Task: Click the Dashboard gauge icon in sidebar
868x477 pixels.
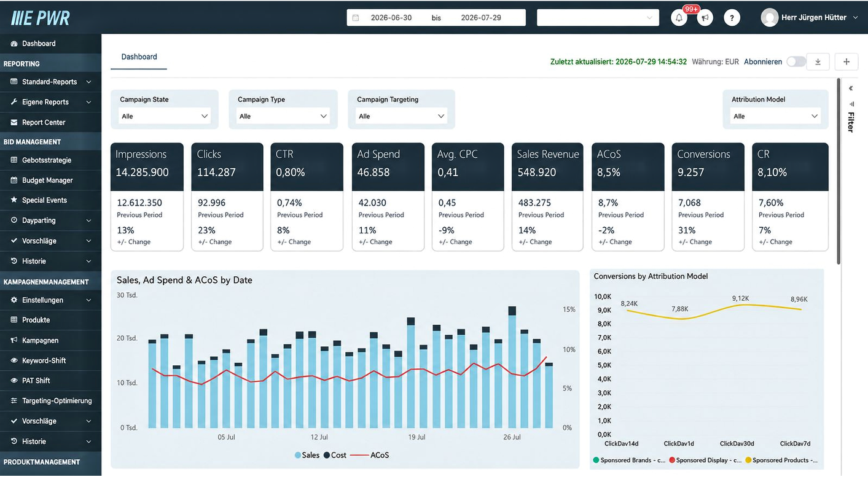Action: (x=14, y=44)
